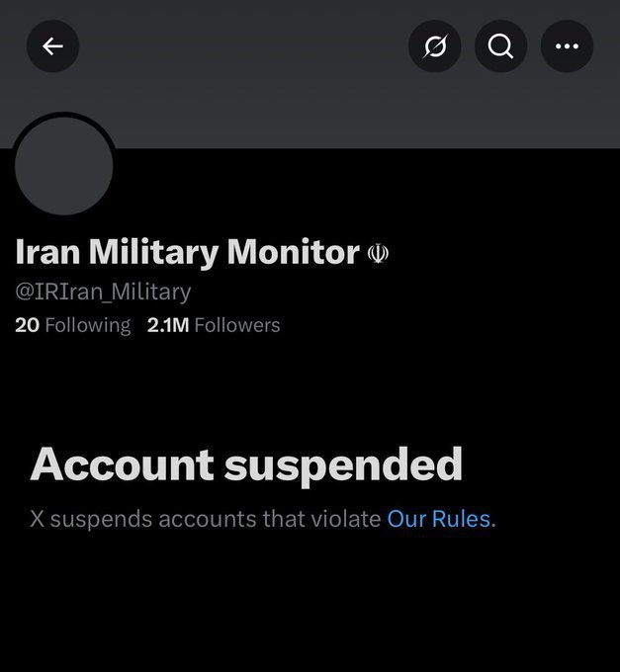Screen dimensions: 620x672
Task: Open the Following list label
Action: 87,325
